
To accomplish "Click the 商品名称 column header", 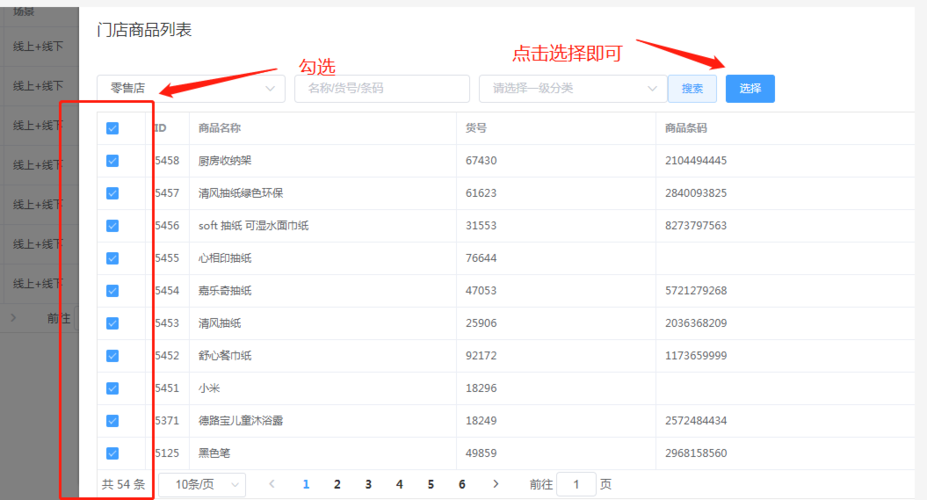I will tap(219, 128).
